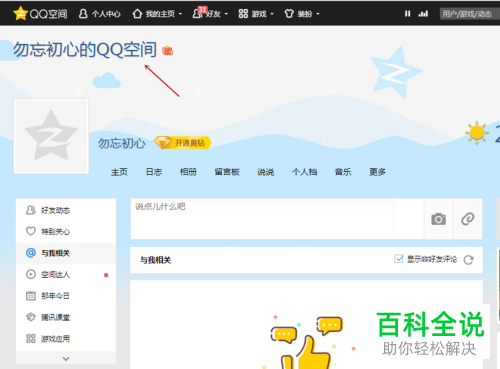The width and height of the screenshot is (500, 369).
Task: Click the friends icon with 31 badge
Action: coord(199,13)
